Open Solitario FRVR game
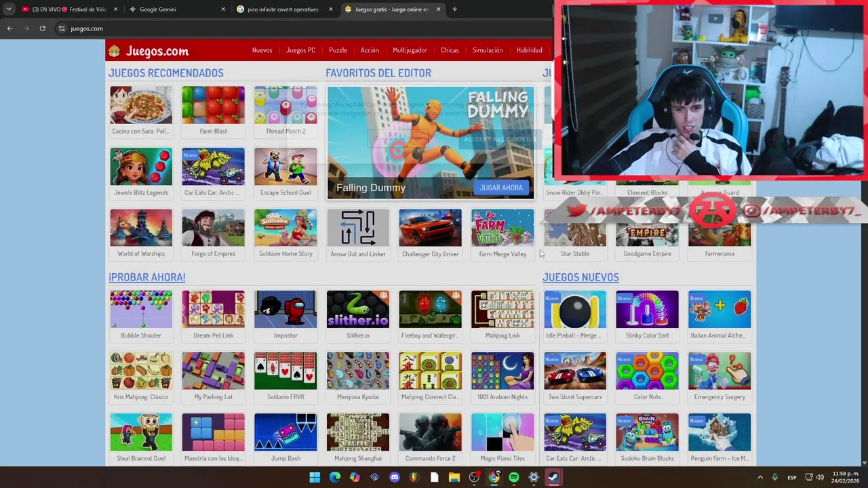This screenshot has width=868, height=488. tap(285, 377)
